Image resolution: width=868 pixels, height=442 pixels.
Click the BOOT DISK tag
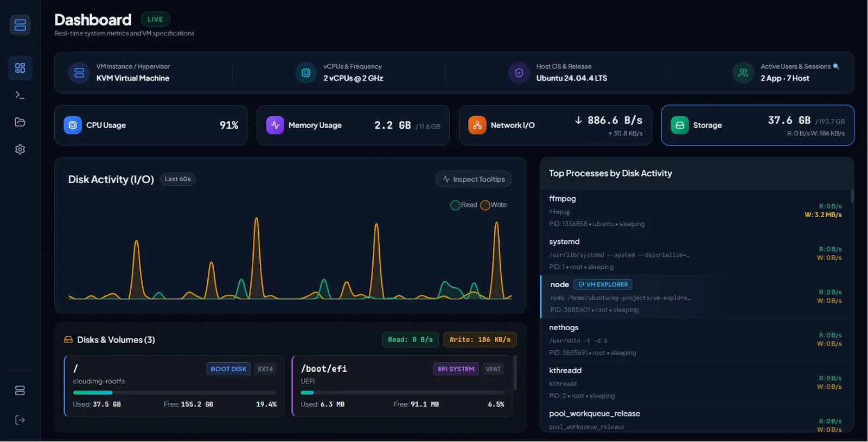point(228,369)
